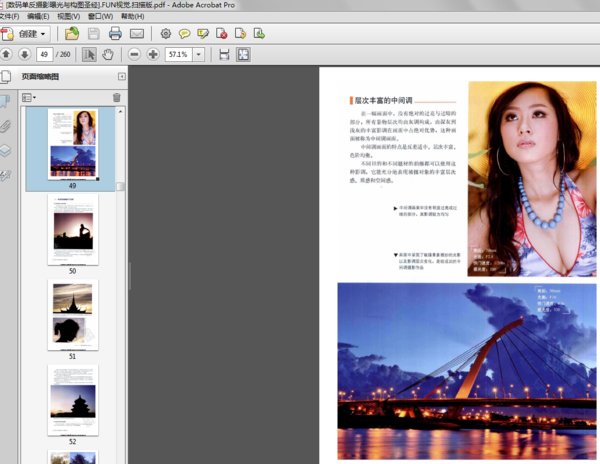Delete selected page using trash icon
Image resolution: width=600 pixels, height=464 pixels.
116,97
